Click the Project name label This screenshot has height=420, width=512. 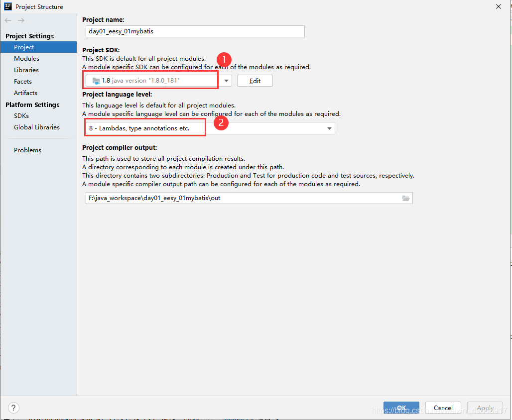103,19
